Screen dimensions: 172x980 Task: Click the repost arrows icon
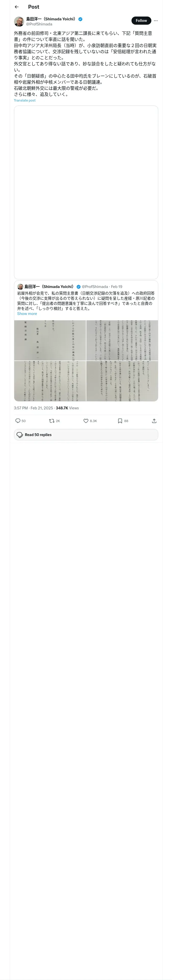[51, 421]
